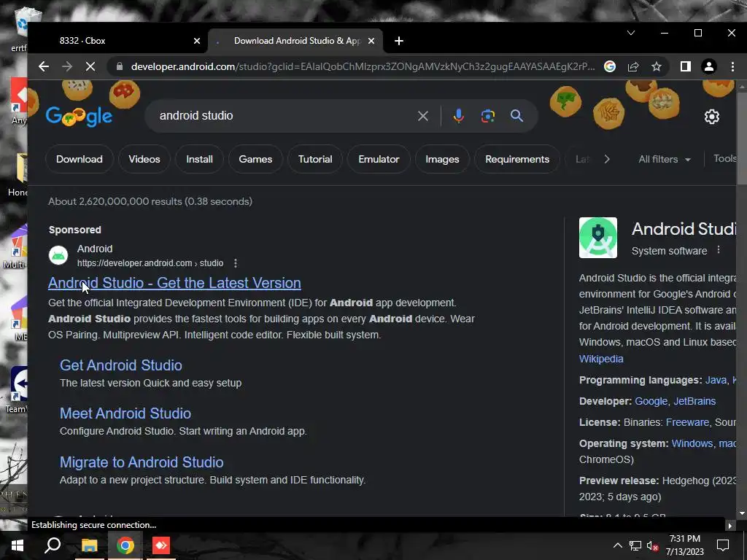
Task: Start voice search with microphone
Action: point(458,116)
